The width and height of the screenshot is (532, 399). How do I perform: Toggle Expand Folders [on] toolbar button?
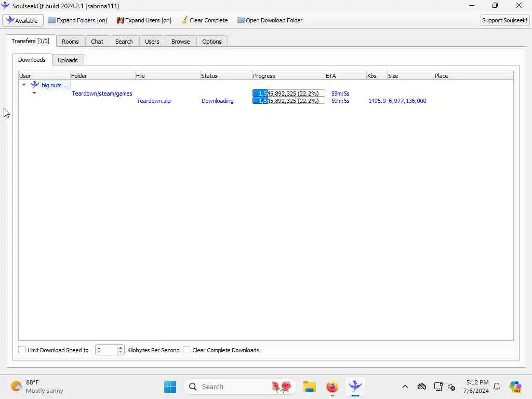(77, 20)
